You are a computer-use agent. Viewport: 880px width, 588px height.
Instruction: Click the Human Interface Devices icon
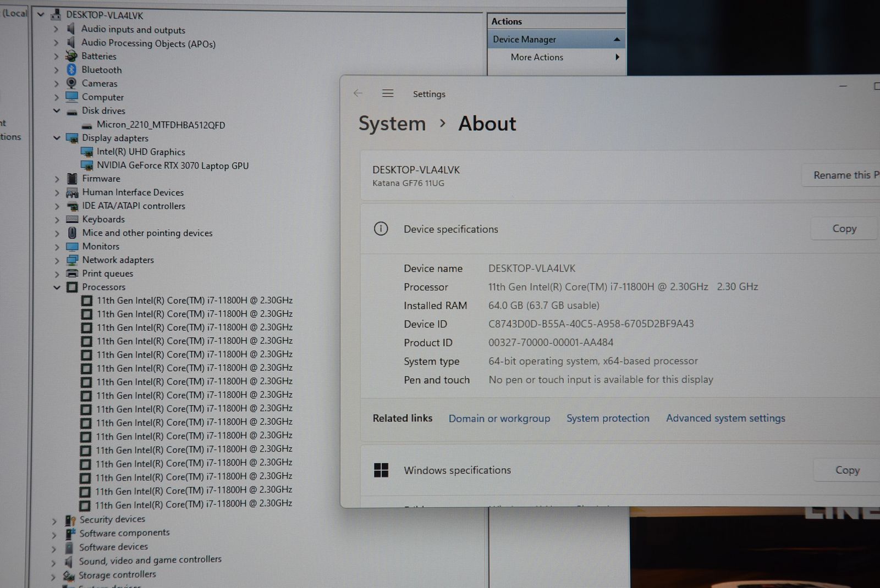[72, 192]
